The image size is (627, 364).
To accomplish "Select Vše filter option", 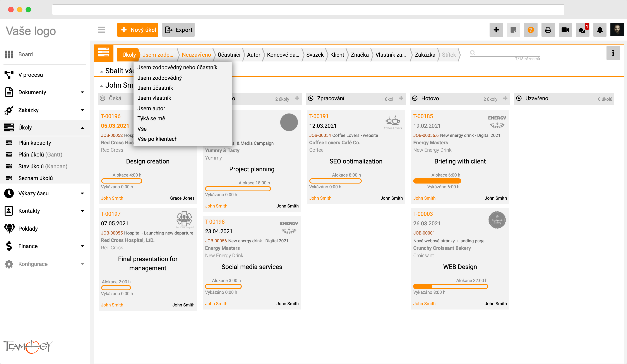I will coord(142,129).
